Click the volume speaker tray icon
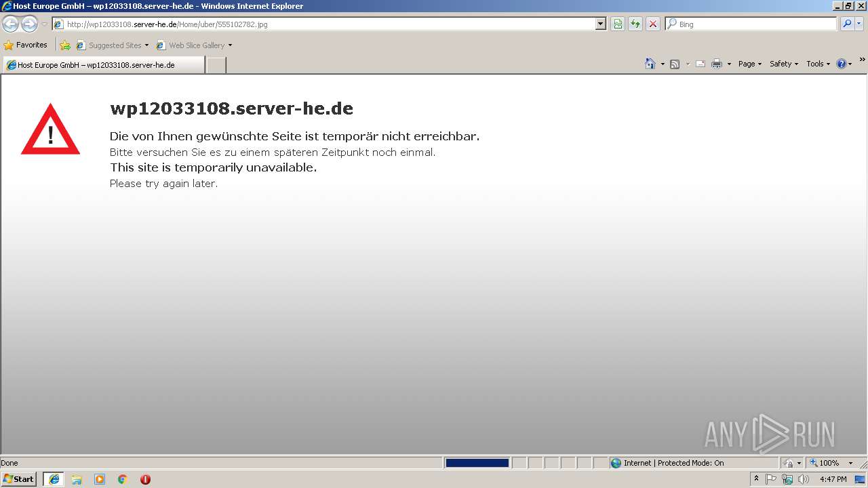 click(x=804, y=479)
